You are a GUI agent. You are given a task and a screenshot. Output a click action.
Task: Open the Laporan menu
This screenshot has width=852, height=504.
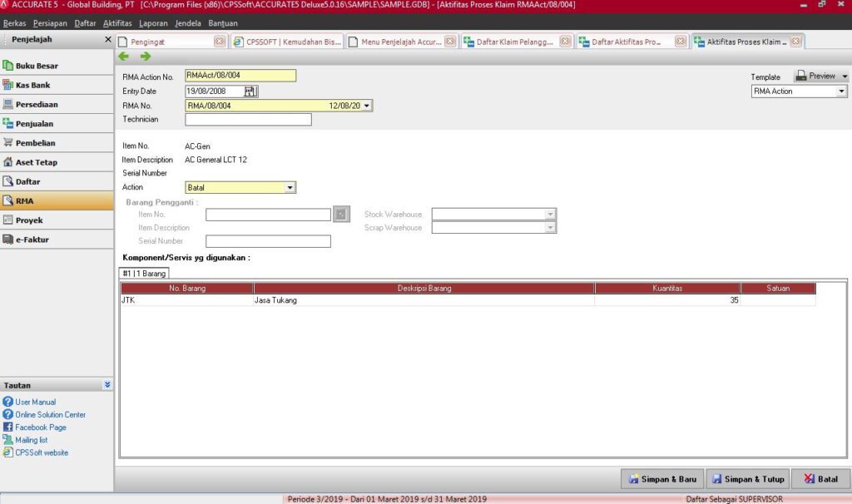click(153, 23)
